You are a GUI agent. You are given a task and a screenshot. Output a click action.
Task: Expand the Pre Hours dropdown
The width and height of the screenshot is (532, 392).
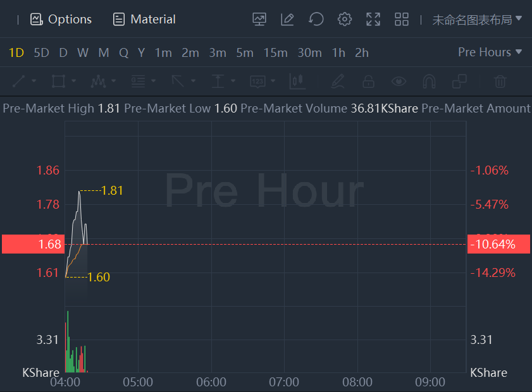point(490,52)
